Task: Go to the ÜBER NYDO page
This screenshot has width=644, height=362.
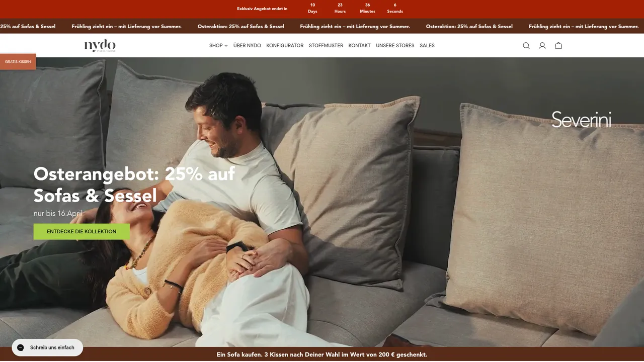Action: click(247, 46)
